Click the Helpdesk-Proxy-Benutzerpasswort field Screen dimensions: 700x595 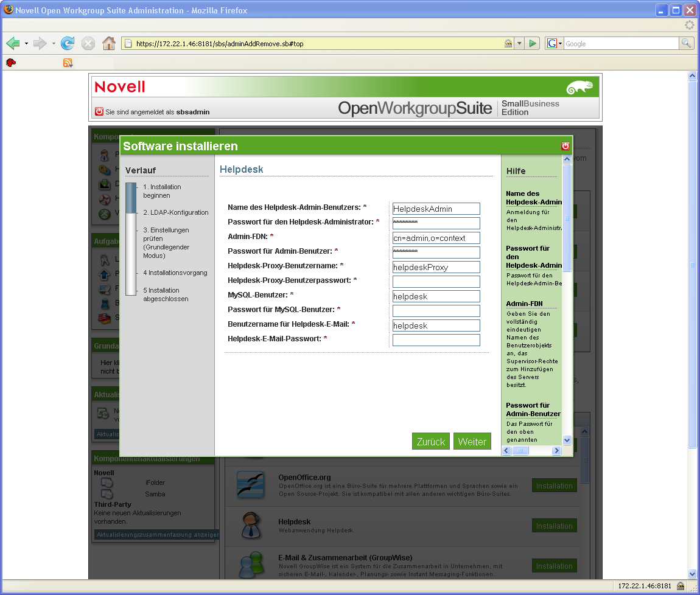[x=436, y=282]
